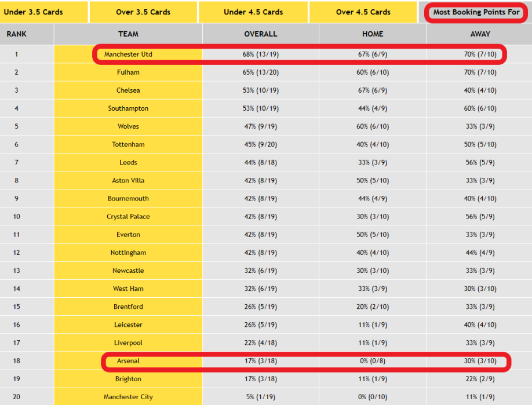Select the Under 4.5 Cards tab

(253, 12)
